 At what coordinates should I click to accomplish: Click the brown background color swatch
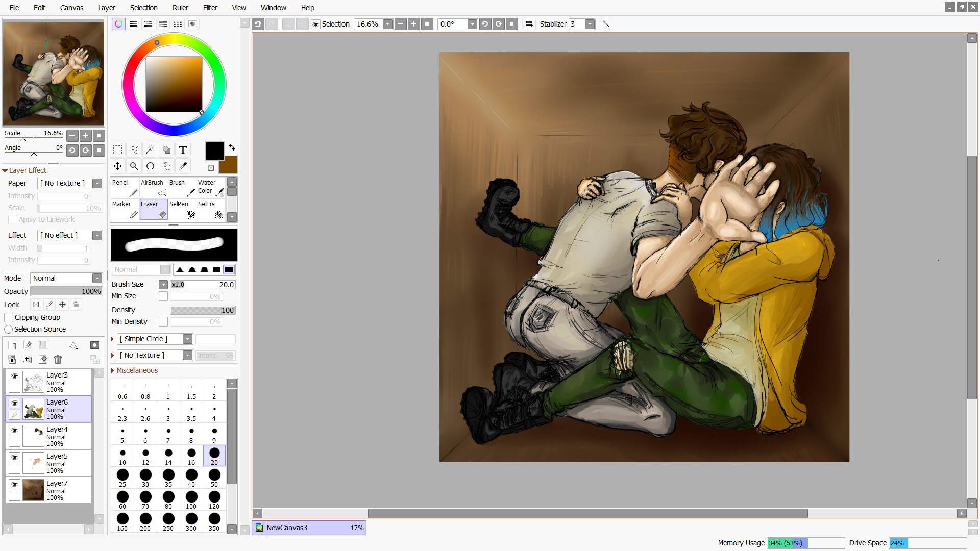pyautogui.click(x=228, y=165)
